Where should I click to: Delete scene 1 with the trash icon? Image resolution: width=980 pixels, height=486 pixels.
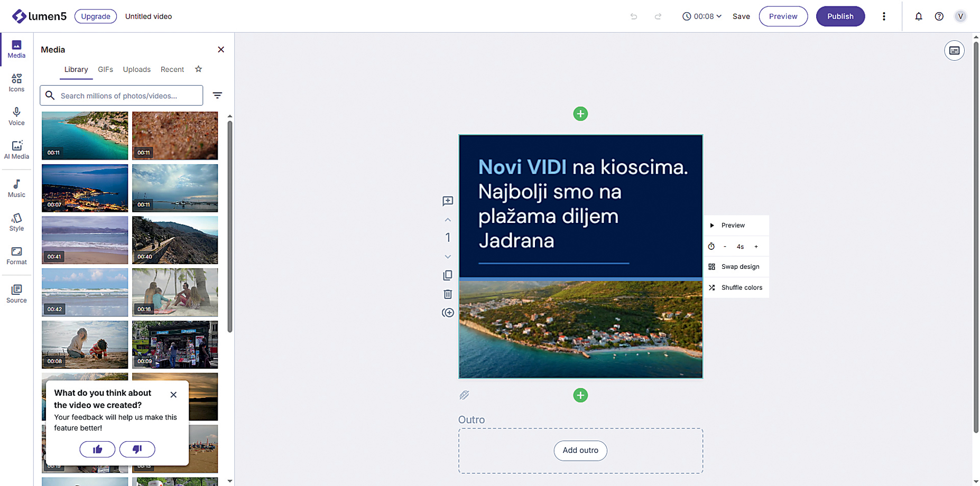[x=448, y=294]
